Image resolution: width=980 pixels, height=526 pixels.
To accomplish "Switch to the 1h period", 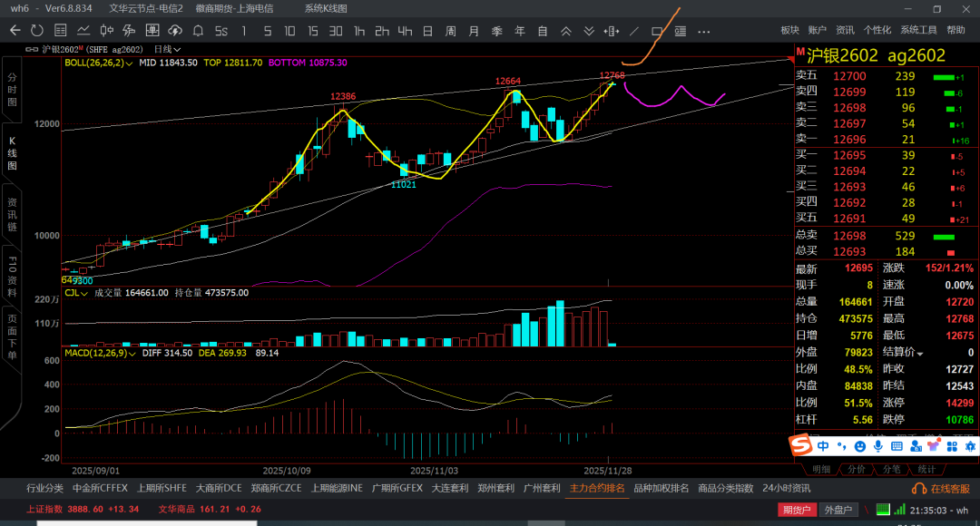I will (x=359, y=31).
